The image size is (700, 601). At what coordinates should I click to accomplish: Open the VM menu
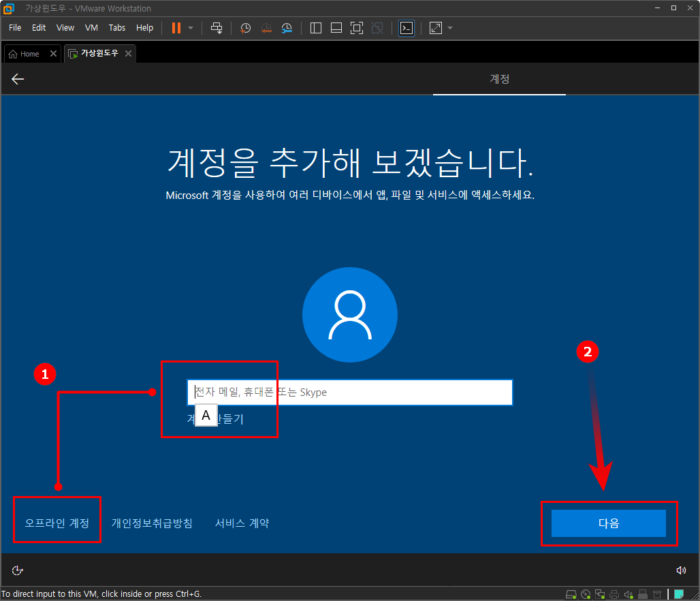pos(91,28)
